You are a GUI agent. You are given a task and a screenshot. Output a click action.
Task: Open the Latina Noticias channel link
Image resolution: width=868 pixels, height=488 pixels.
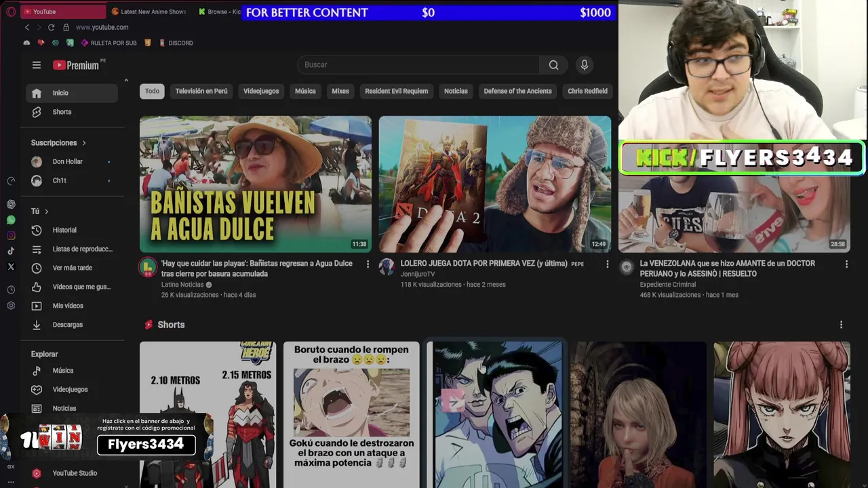coord(182,285)
